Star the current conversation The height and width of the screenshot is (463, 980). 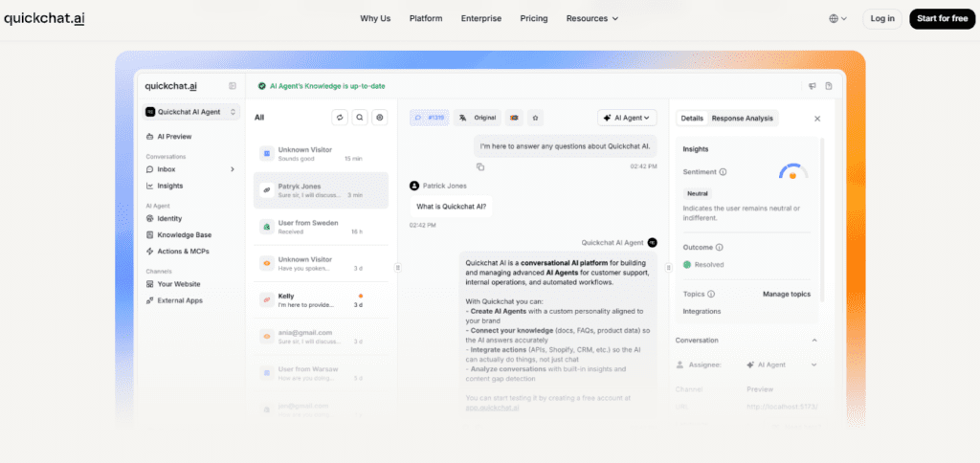[535, 118]
